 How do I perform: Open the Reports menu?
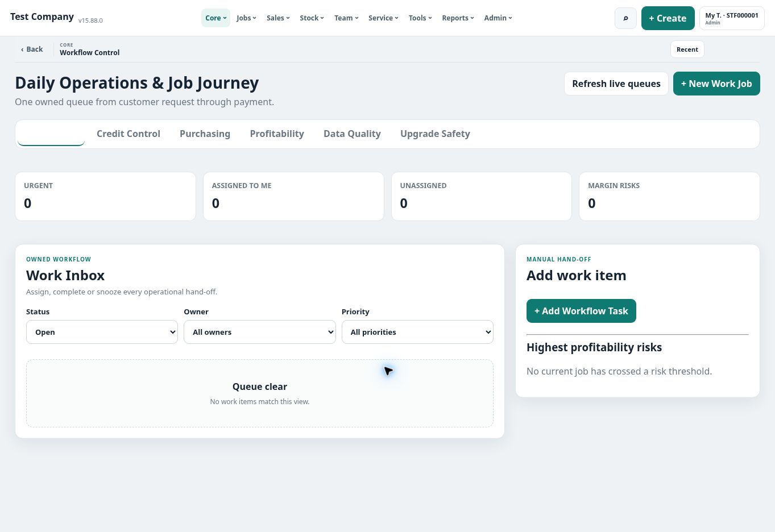tap(458, 18)
